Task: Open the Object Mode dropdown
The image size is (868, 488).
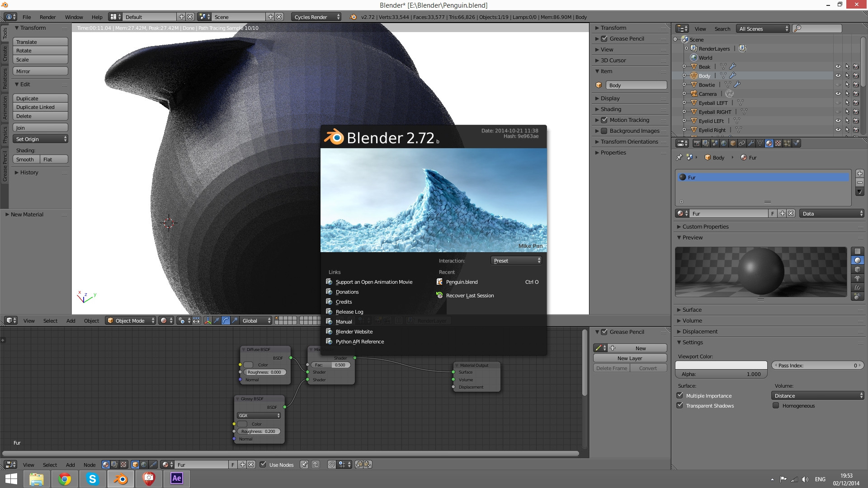Action: pyautogui.click(x=131, y=320)
